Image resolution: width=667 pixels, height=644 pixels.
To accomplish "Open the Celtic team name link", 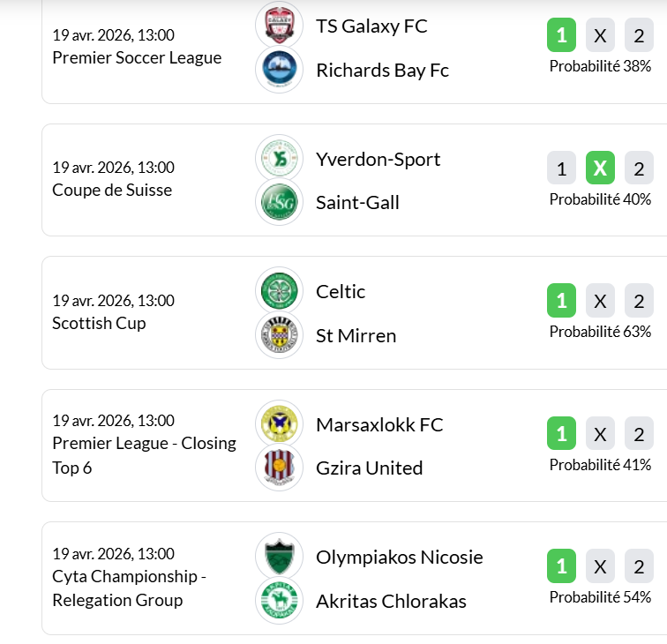I will coord(341,291).
